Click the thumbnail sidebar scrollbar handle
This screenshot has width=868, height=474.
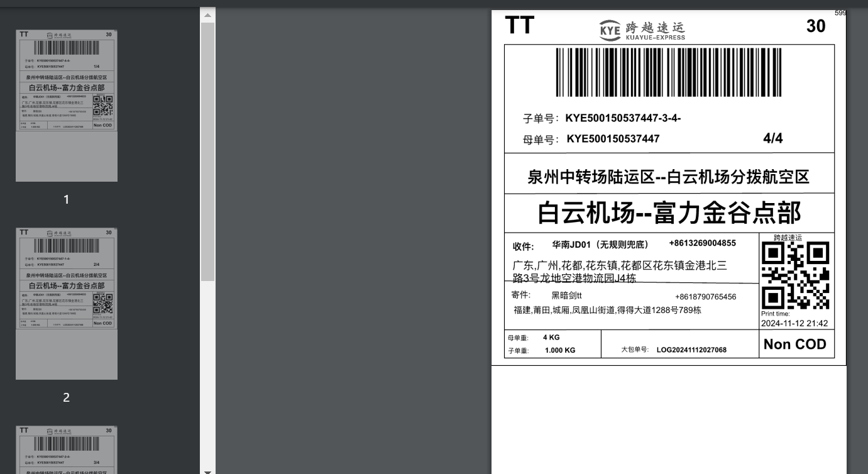tap(207, 151)
